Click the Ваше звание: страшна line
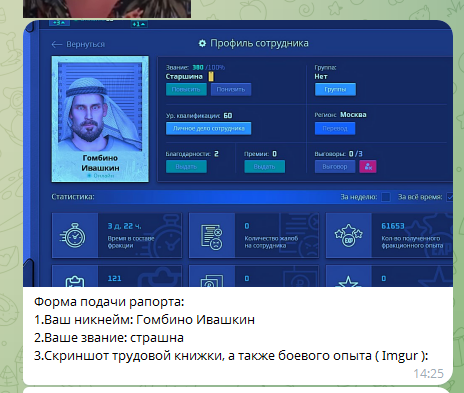 [x=109, y=338]
